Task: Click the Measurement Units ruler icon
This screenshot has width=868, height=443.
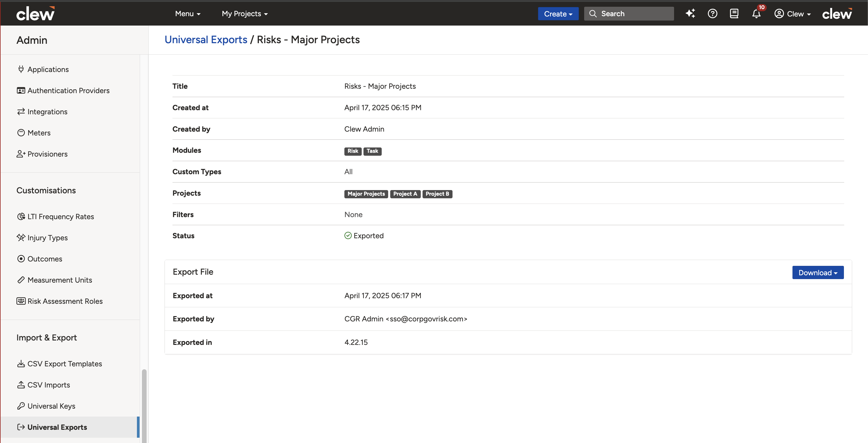Action: coord(21,280)
